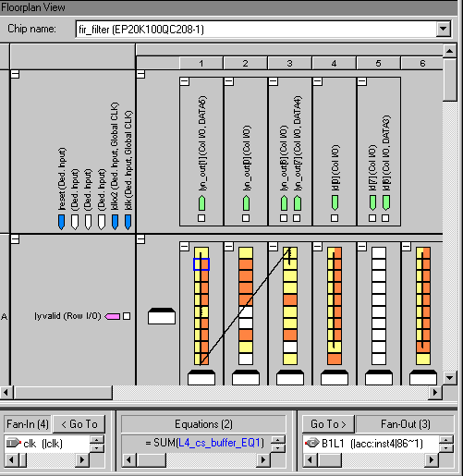The height and width of the screenshot is (476, 463).
Task: Select the 'B1L1 (|acc:inst4|86~1)' fan-out entry
Action: tap(372, 444)
